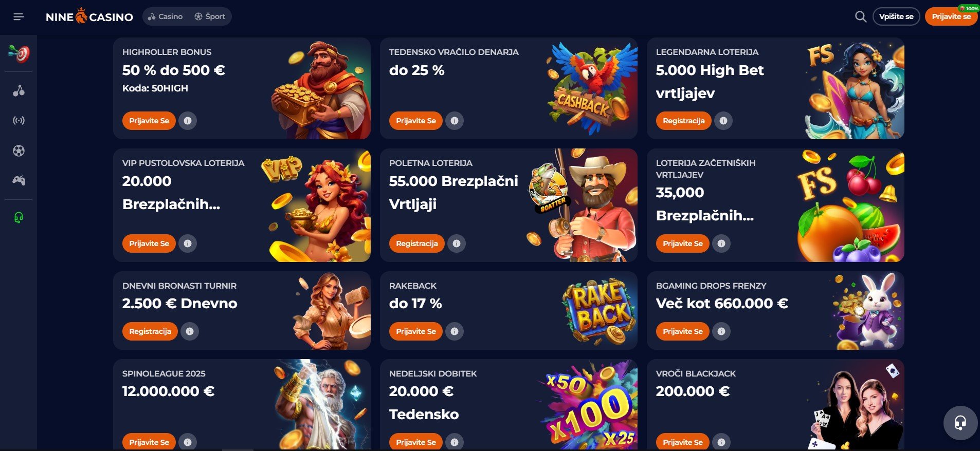980x451 pixels.
Task: Open the dartboard promotions sidebar icon
Action: (19, 53)
